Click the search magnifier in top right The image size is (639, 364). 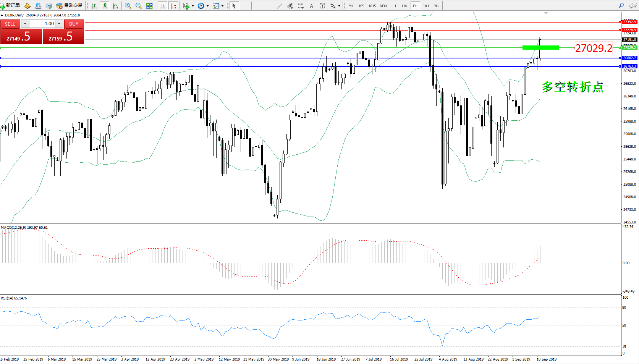click(621, 6)
